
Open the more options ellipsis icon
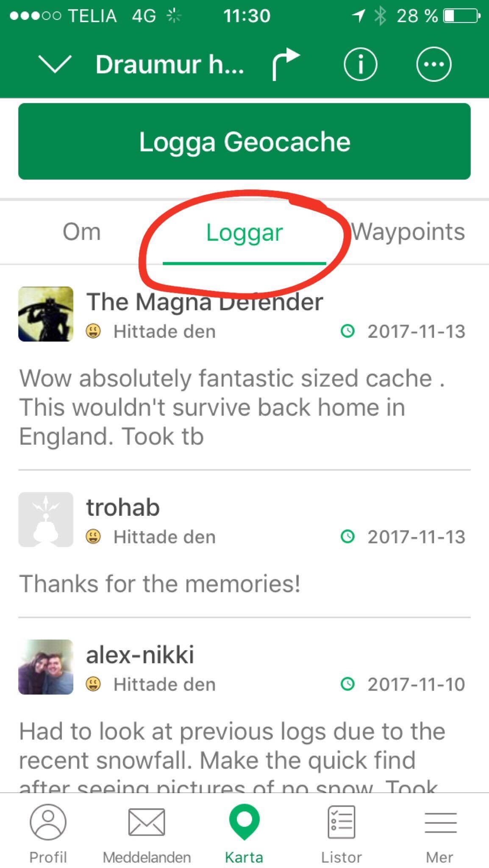(433, 64)
